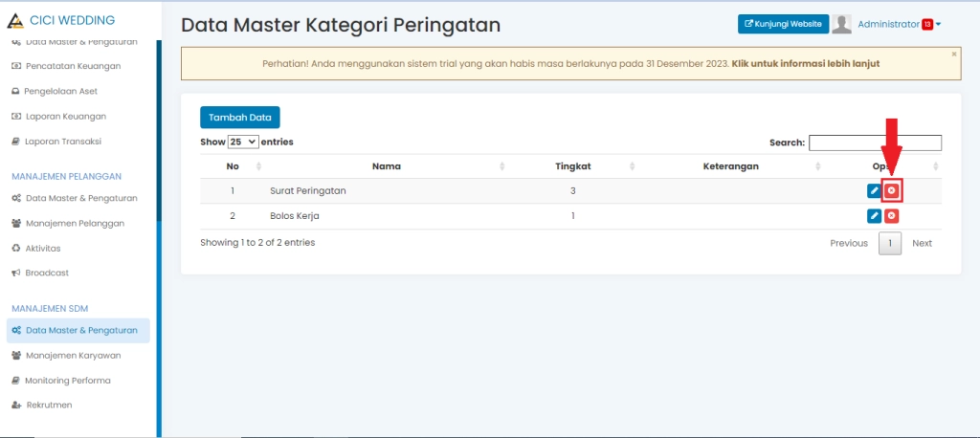
Task: Click the edit pencil icon for Surat Peringatan
Action: (874, 191)
